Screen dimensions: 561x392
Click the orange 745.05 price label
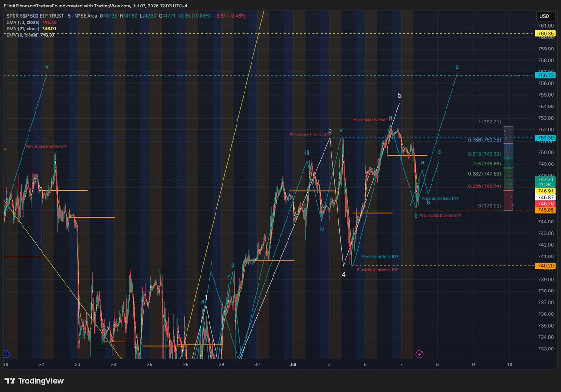click(x=546, y=210)
